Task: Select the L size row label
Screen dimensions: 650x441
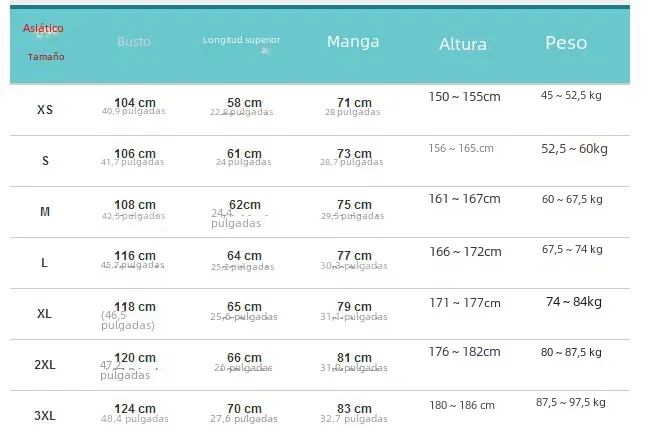Action: click(44, 262)
